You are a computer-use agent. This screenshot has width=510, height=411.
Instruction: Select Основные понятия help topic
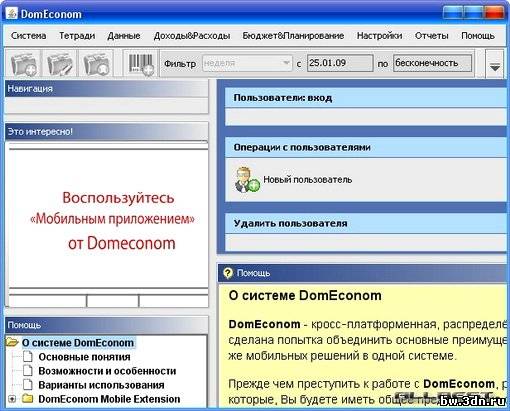pos(84,357)
